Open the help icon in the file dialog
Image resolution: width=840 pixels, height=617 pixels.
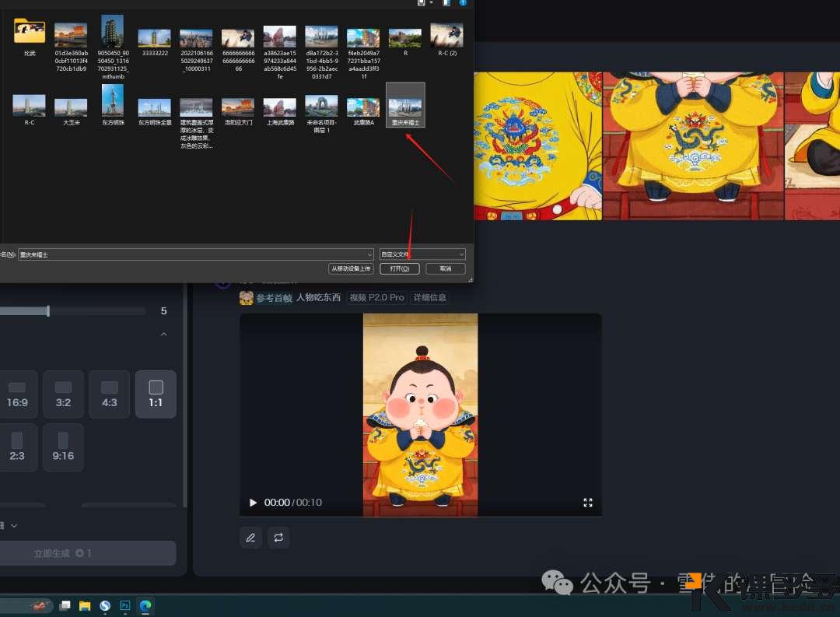click(x=463, y=3)
